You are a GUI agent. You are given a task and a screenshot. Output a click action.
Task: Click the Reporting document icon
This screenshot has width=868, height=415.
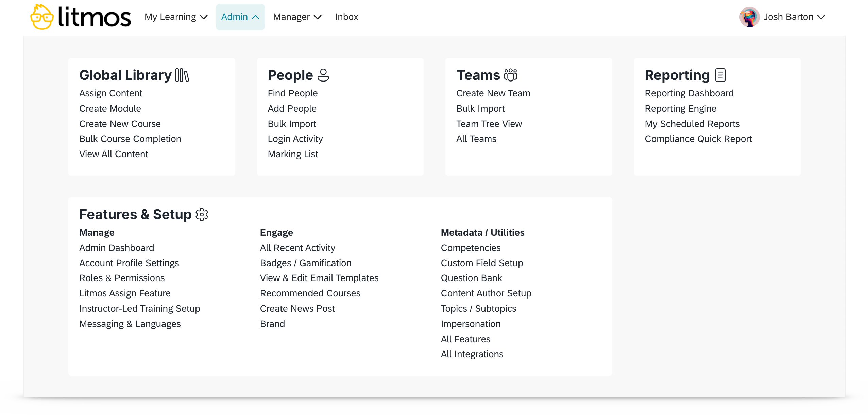[720, 75]
